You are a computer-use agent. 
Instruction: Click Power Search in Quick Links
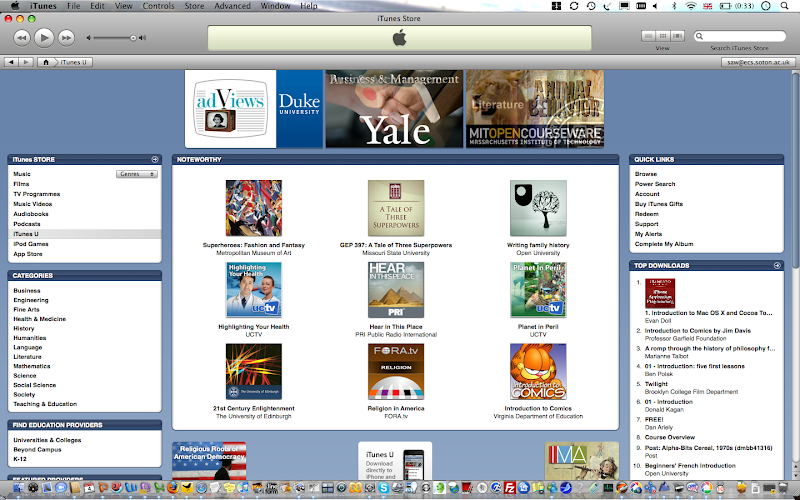click(655, 184)
